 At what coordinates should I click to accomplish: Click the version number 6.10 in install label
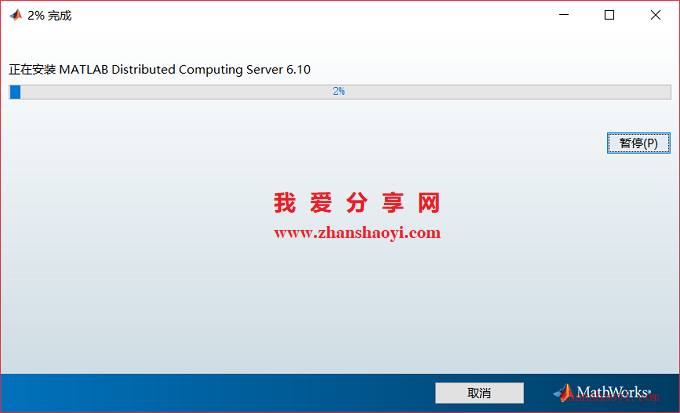[x=298, y=70]
